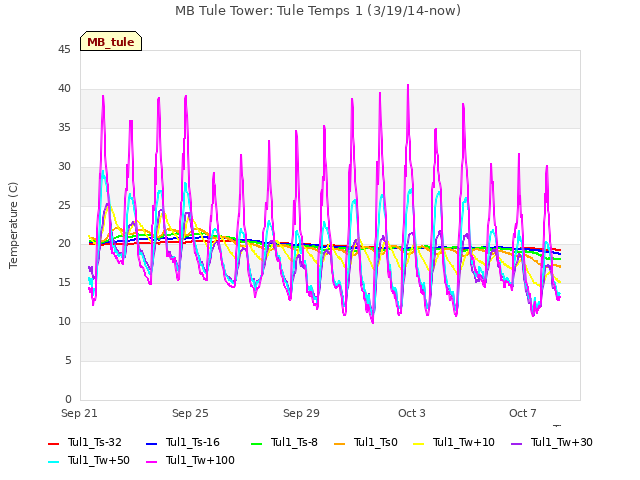
Task: Click the Sep 21 x-axis label
Action: (79, 413)
